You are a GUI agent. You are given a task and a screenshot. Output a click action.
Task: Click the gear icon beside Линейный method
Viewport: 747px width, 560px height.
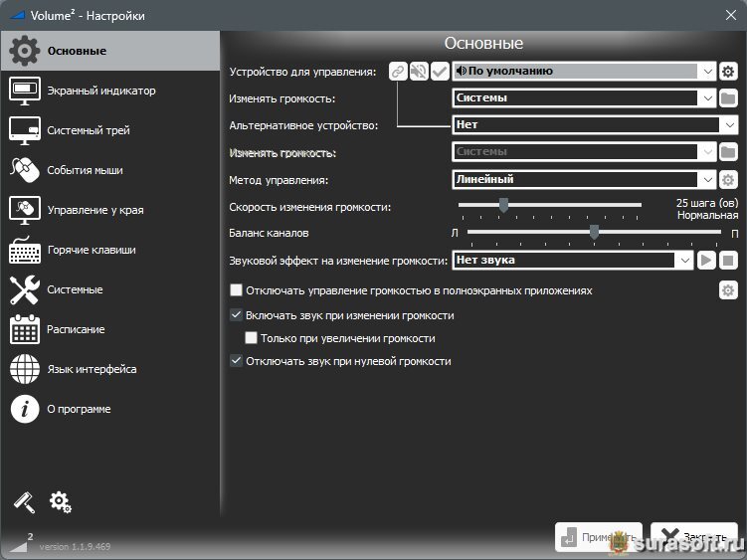(728, 180)
